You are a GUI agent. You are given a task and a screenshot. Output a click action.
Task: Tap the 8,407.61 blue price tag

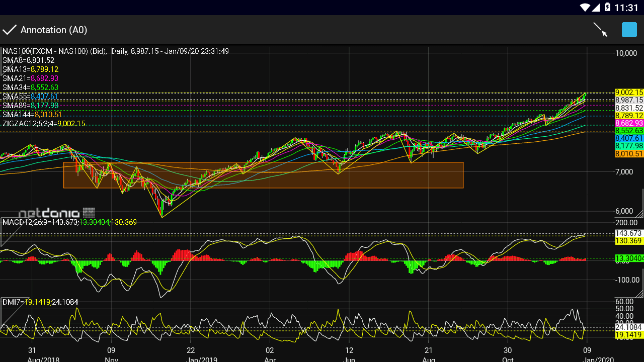(x=629, y=138)
